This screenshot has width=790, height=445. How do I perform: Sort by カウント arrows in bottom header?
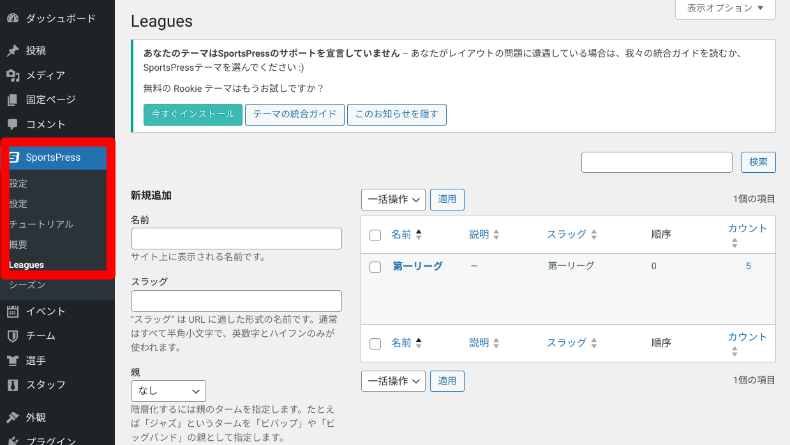click(735, 351)
